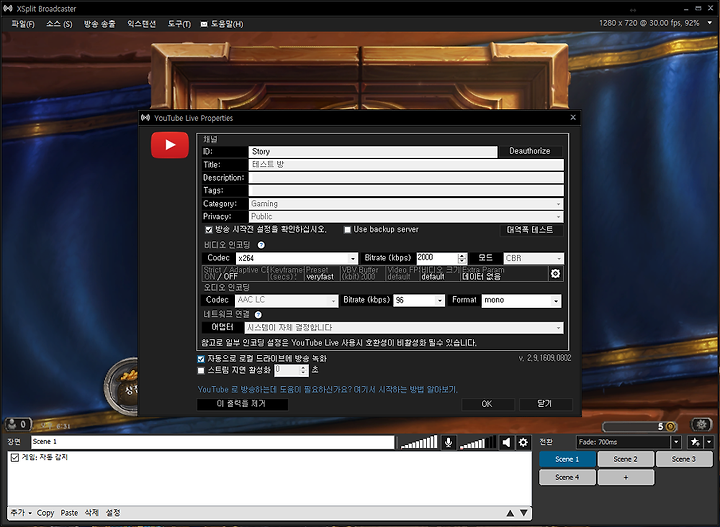Screen dimensions: 720x527
Task: Click the 닫기 close button
Action: click(545, 404)
